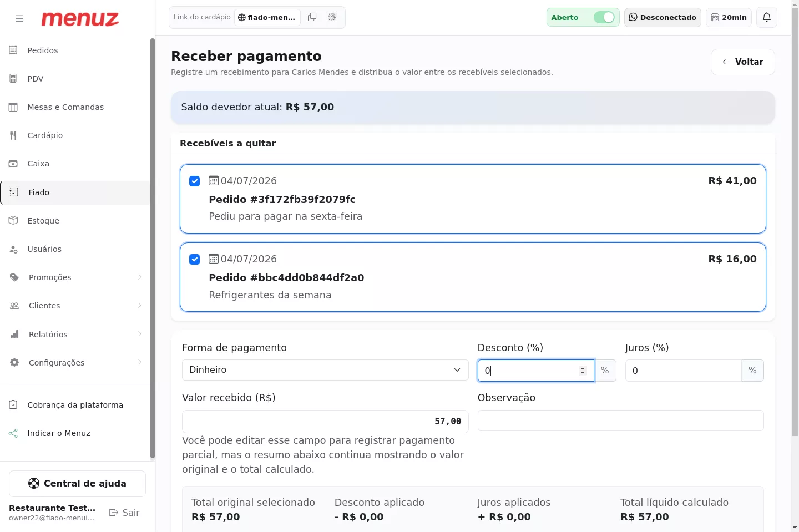This screenshot has height=532, width=799.
Task: Copy the cardápio link icon
Action: (312, 17)
